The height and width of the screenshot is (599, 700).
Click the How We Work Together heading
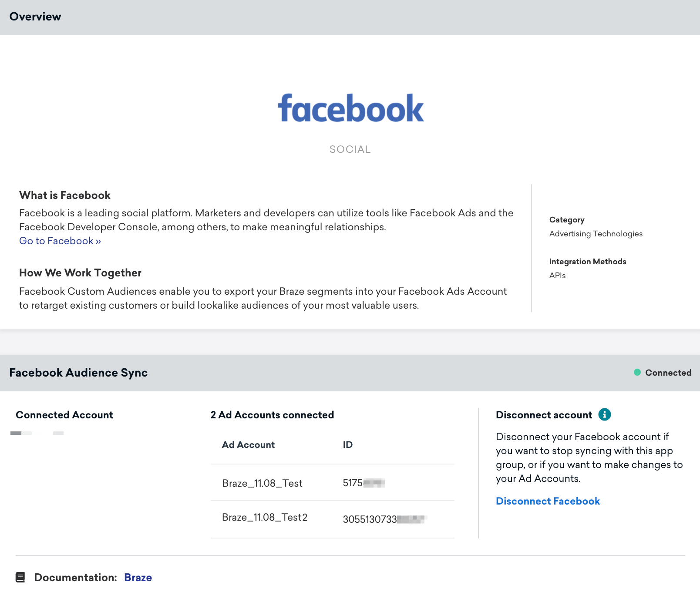point(80,273)
